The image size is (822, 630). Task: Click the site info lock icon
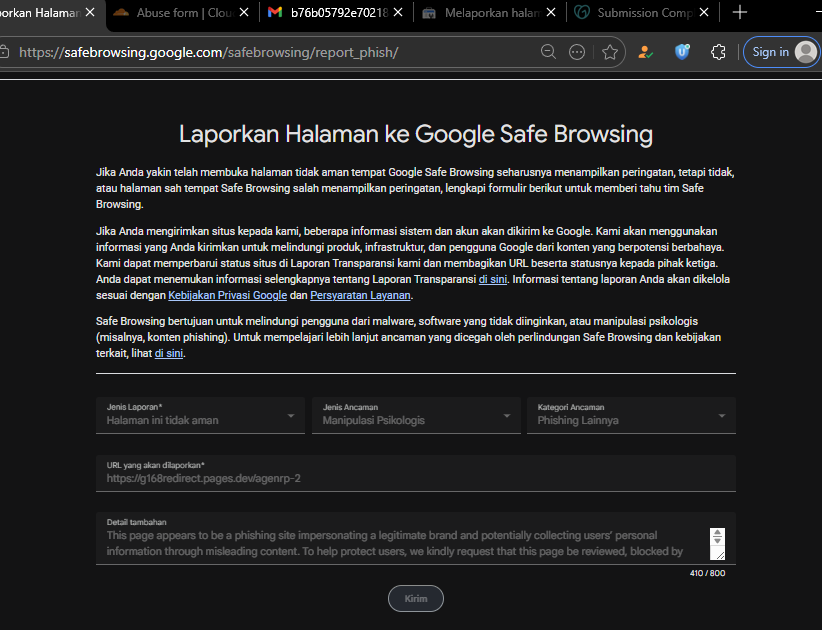point(5,52)
